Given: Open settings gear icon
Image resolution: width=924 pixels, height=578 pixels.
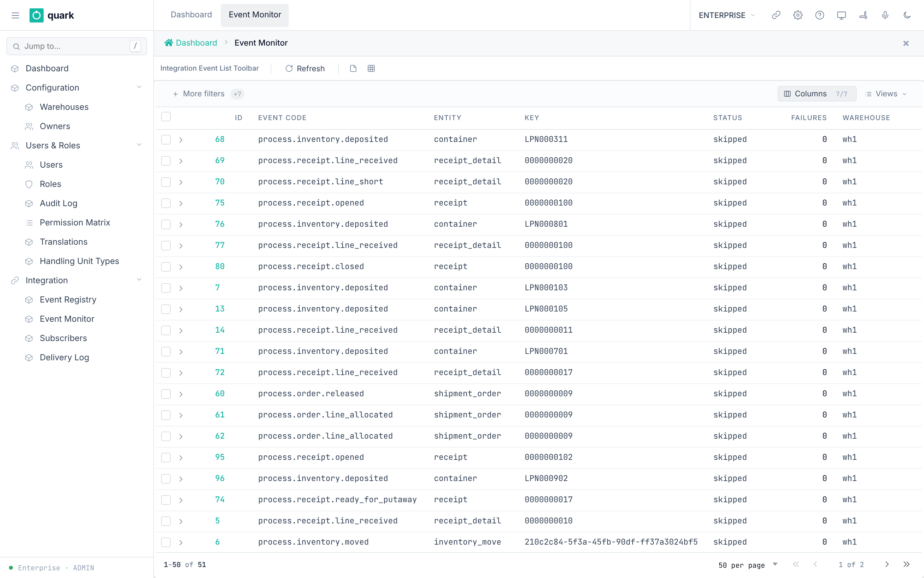Looking at the screenshot, I should tap(798, 15).
